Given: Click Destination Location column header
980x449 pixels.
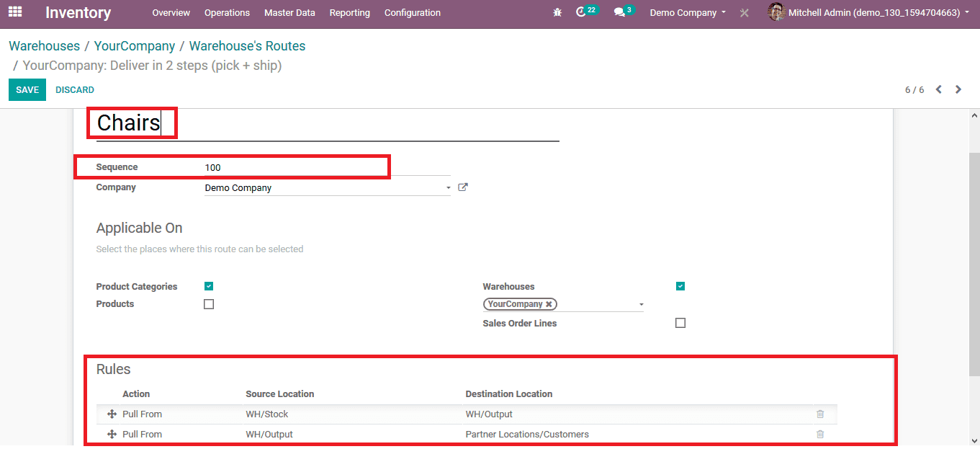Looking at the screenshot, I should (509, 394).
